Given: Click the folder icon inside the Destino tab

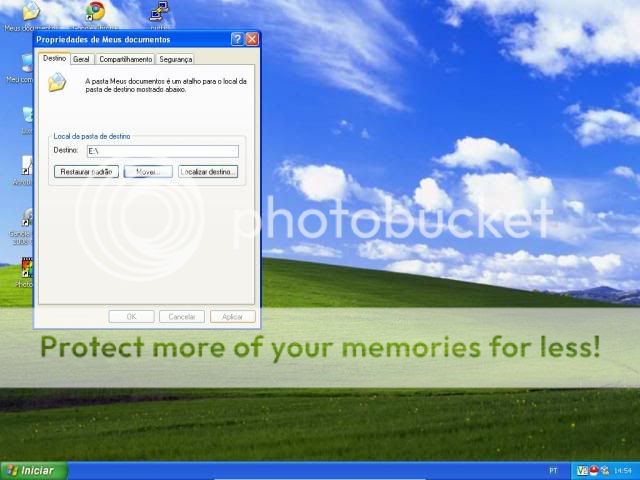Looking at the screenshot, I should coord(57,82).
